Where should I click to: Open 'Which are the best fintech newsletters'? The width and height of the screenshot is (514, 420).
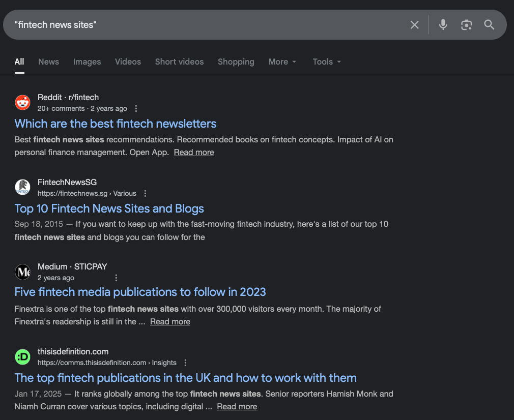tap(115, 124)
